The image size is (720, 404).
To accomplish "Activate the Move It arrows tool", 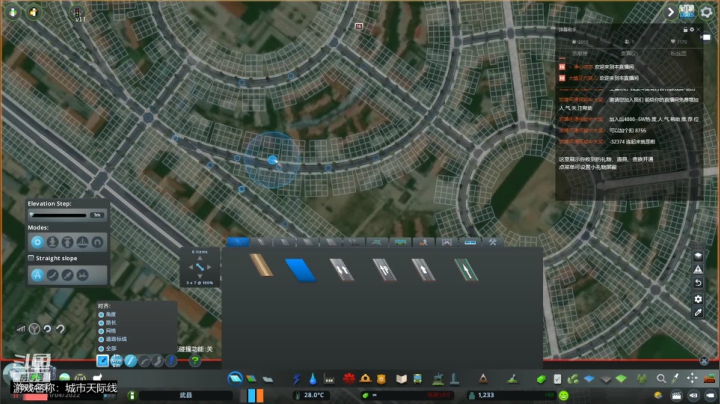I will click(x=692, y=378).
